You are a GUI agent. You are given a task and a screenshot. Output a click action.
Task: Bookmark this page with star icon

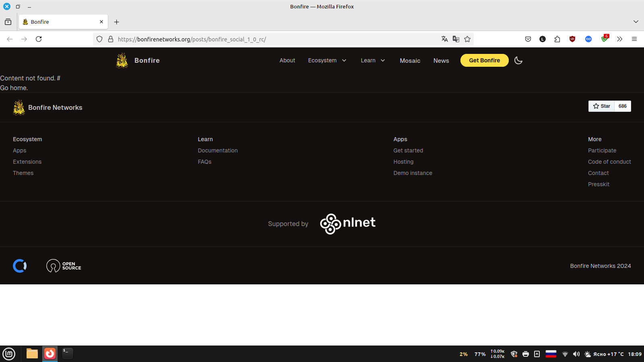[x=467, y=39]
